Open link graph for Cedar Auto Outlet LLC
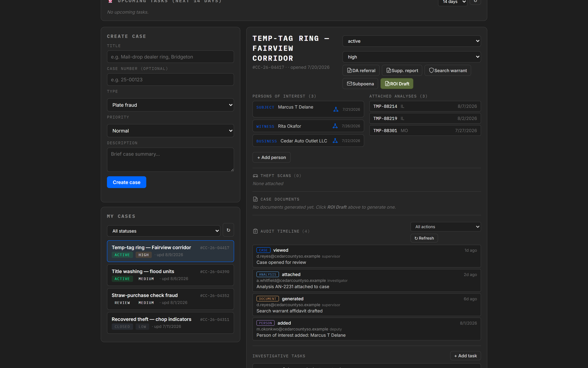This screenshot has width=588, height=368. [x=335, y=141]
